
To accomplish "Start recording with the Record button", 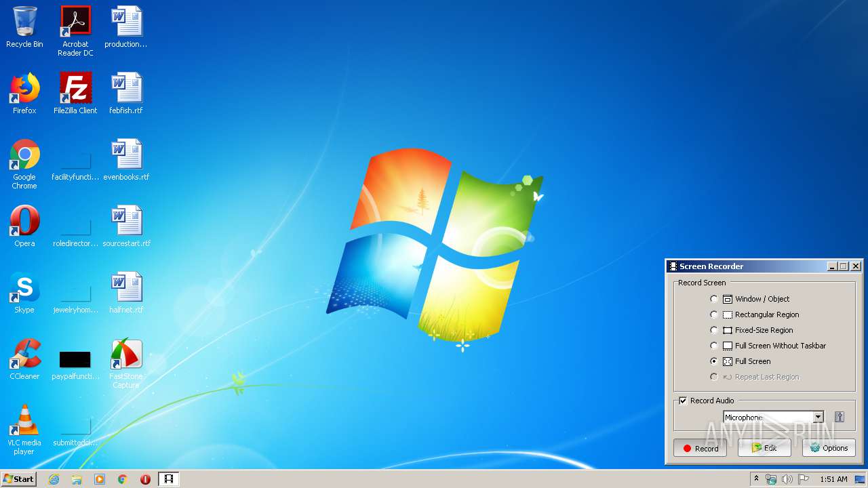I will [700, 448].
